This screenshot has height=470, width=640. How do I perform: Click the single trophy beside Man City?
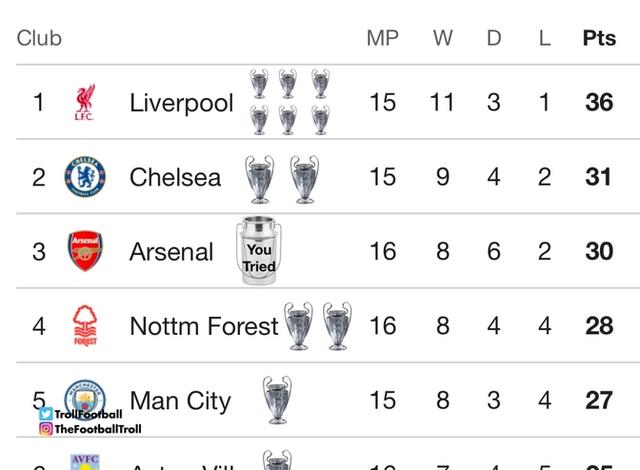pos(277,400)
